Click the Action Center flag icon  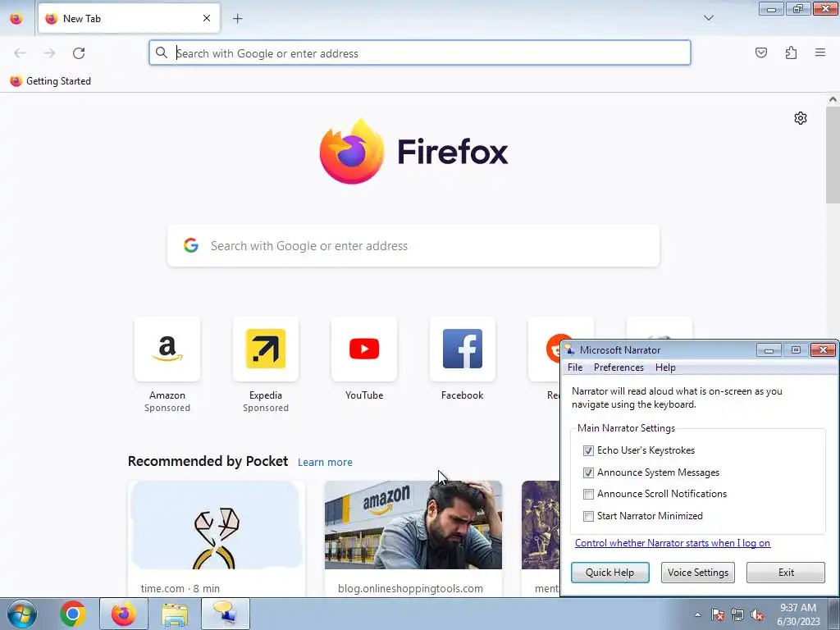(718, 614)
